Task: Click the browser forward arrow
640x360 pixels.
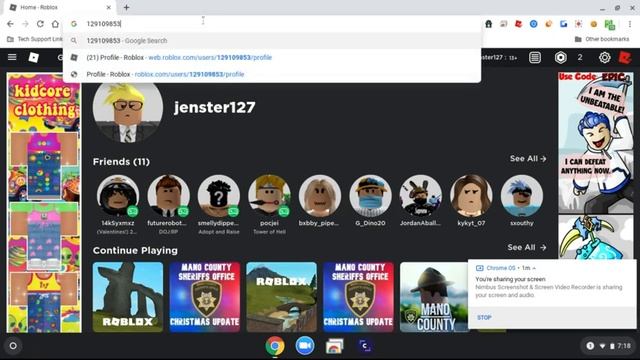Action: [x=25, y=24]
